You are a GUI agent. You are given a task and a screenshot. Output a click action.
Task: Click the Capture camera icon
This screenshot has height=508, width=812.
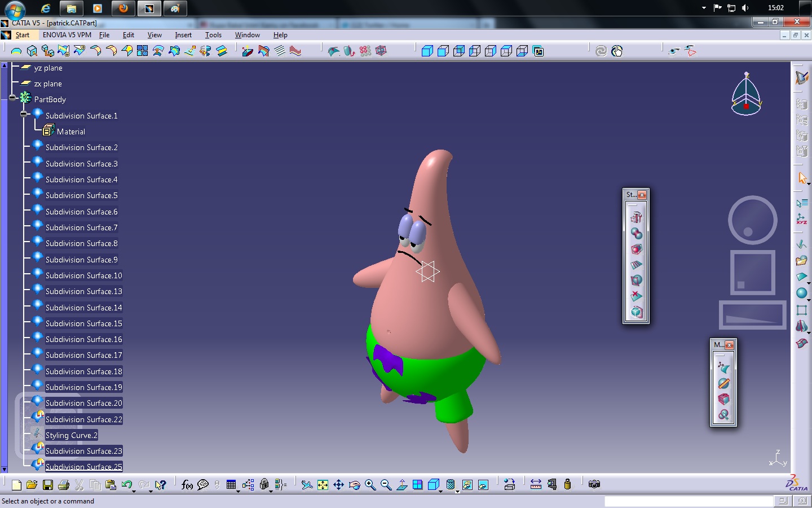[x=594, y=484]
